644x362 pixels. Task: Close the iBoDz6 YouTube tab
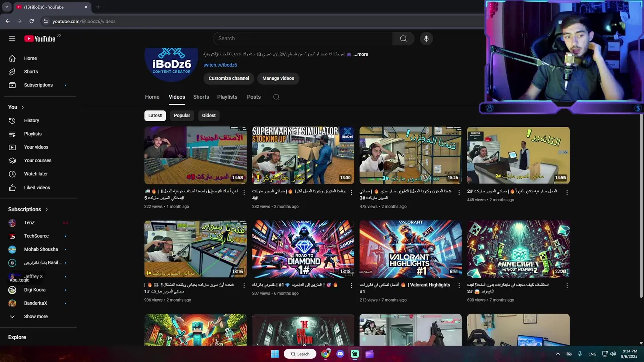pyautogui.click(x=86, y=7)
